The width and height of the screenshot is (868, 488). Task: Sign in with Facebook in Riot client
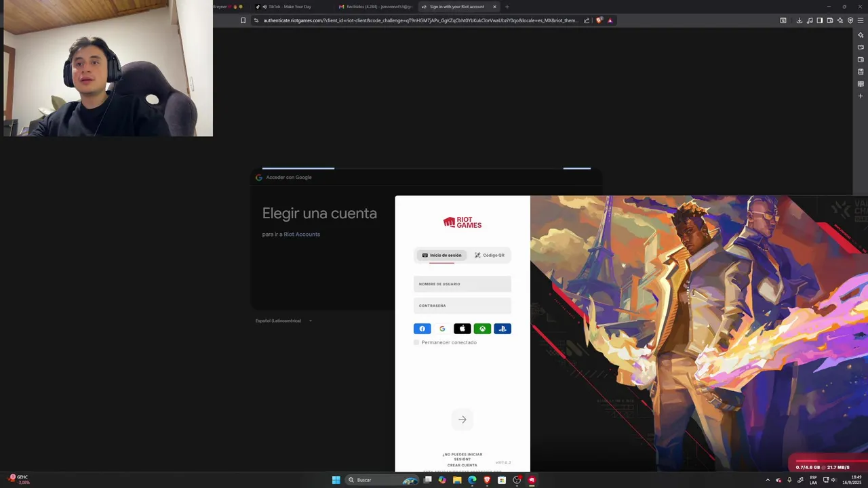coord(422,329)
